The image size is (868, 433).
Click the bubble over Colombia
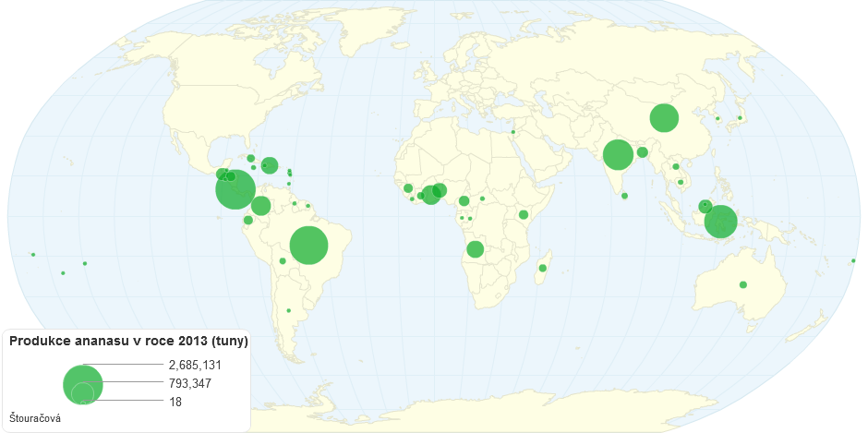261,206
